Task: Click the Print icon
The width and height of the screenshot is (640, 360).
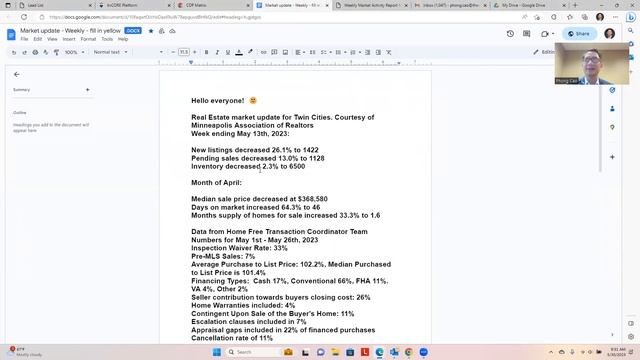Action: (x=35, y=52)
